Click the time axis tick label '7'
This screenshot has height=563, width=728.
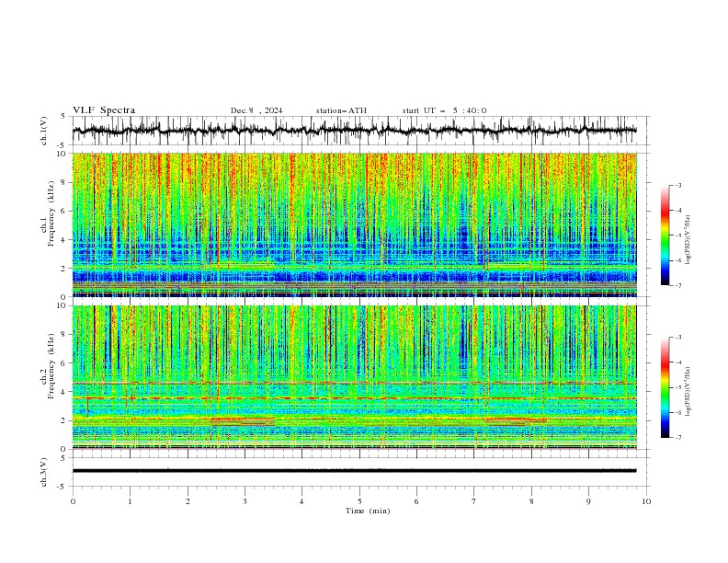pos(474,501)
